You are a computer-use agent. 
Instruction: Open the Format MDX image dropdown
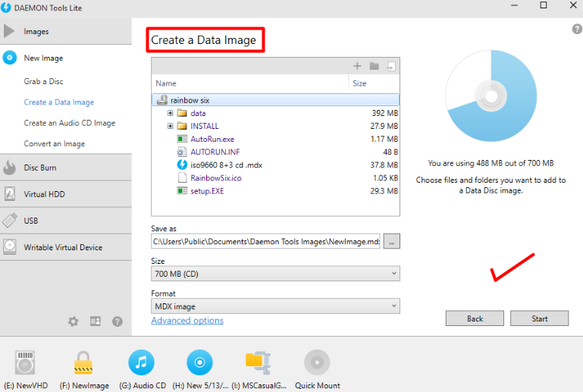275,306
